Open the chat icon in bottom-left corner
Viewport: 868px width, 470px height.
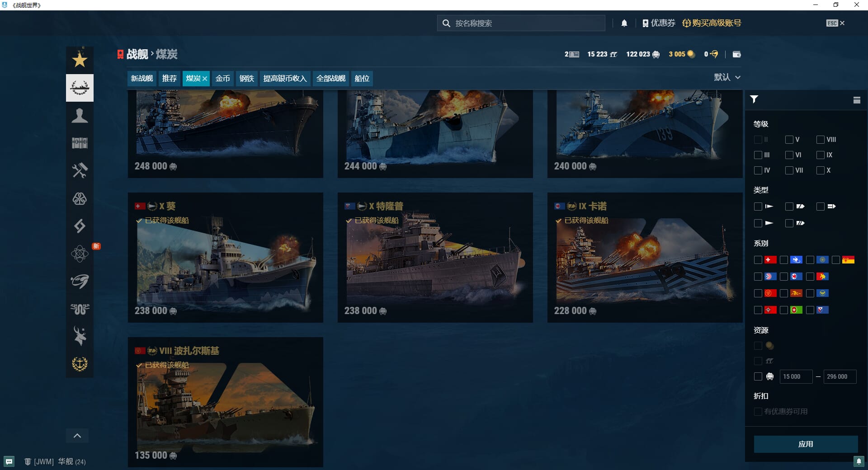(x=9, y=461)
